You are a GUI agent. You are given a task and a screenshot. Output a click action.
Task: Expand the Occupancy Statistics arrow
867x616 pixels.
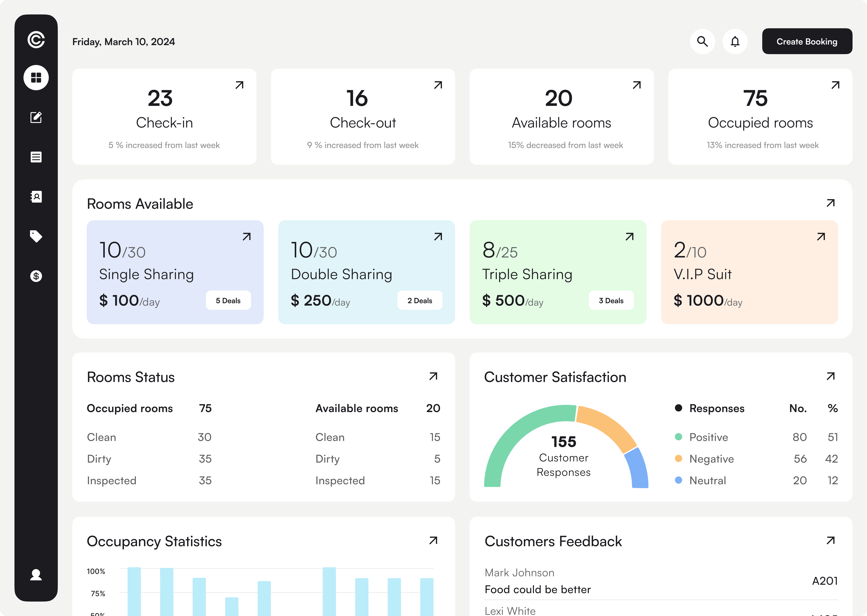433,541
